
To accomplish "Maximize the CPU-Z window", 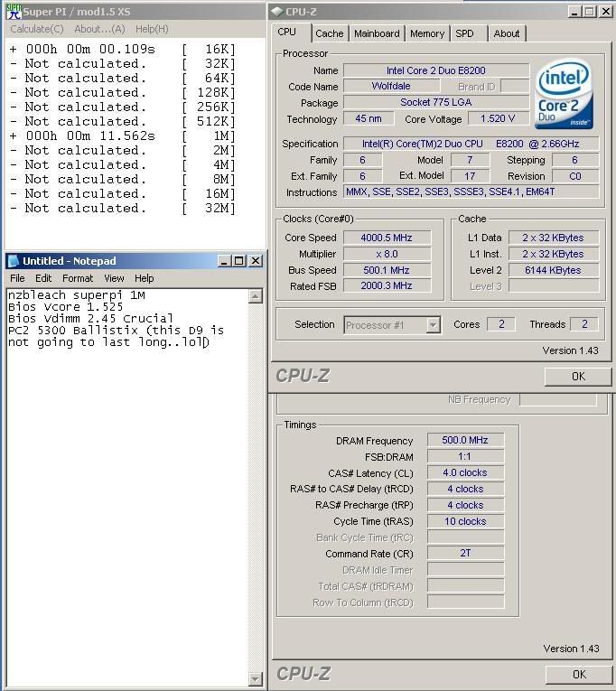I will (590, 12).
